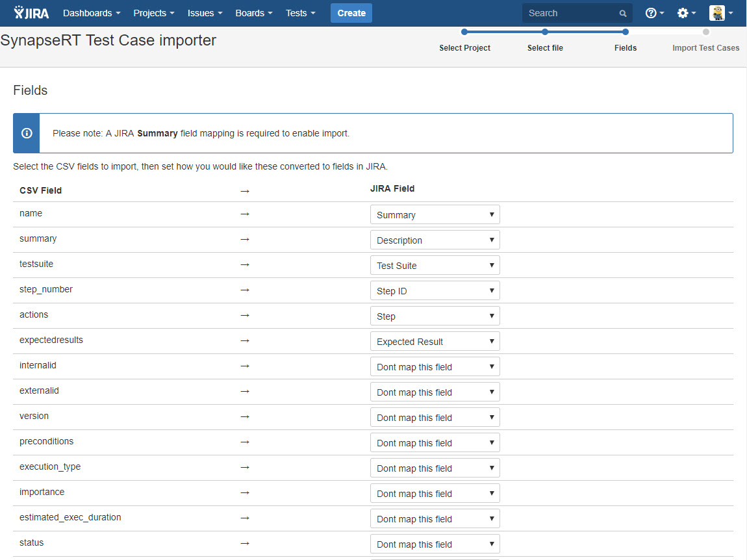Image resolution: width=747 pixels, height=560 pixels.
Task: Open the Projects menu
Action: point(153,13)
